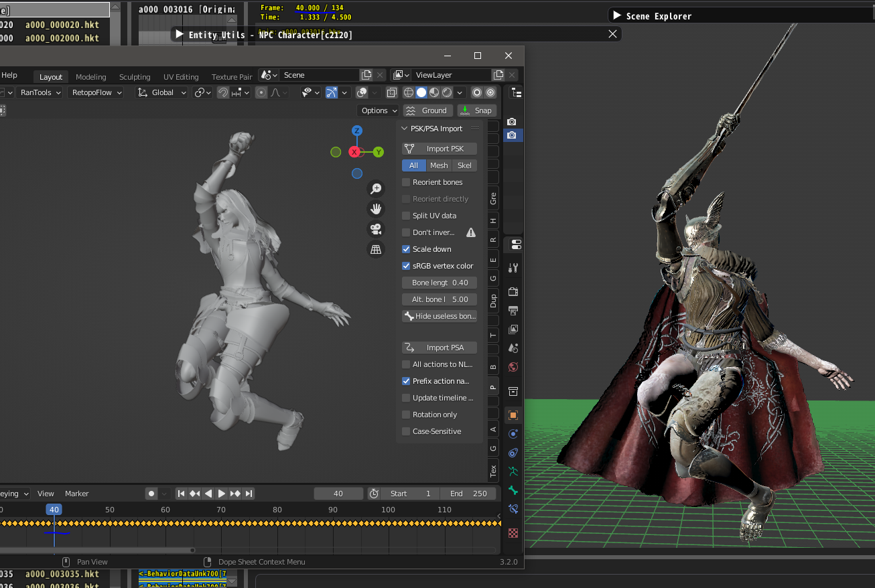Click the Bone length value slider
The image size is (875, 588).
point(440,283)
